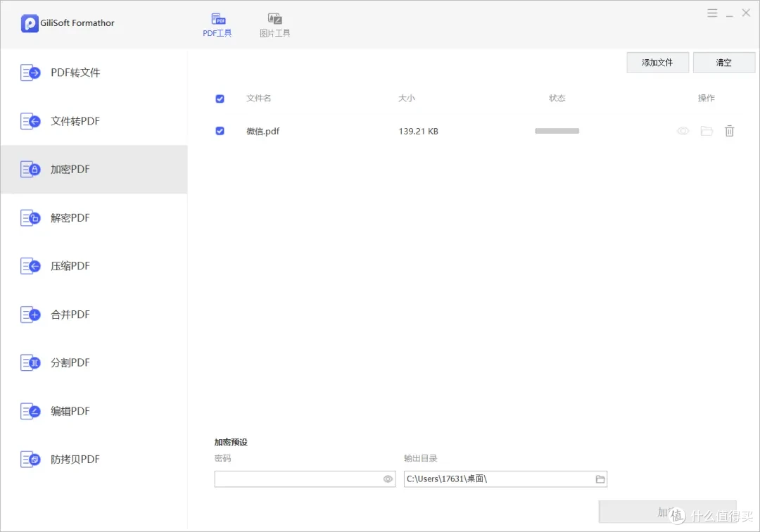This screenshot has height=532, width=760.
Task: Switch to the 合并PDF tool
Action: pyautogui.click(x=70, y=314)
